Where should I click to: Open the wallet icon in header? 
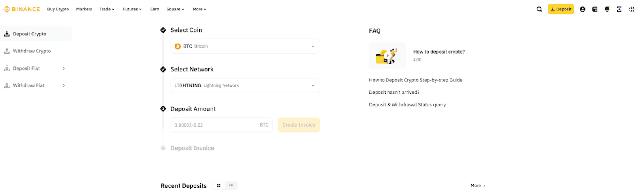click(x=595, y=9)
